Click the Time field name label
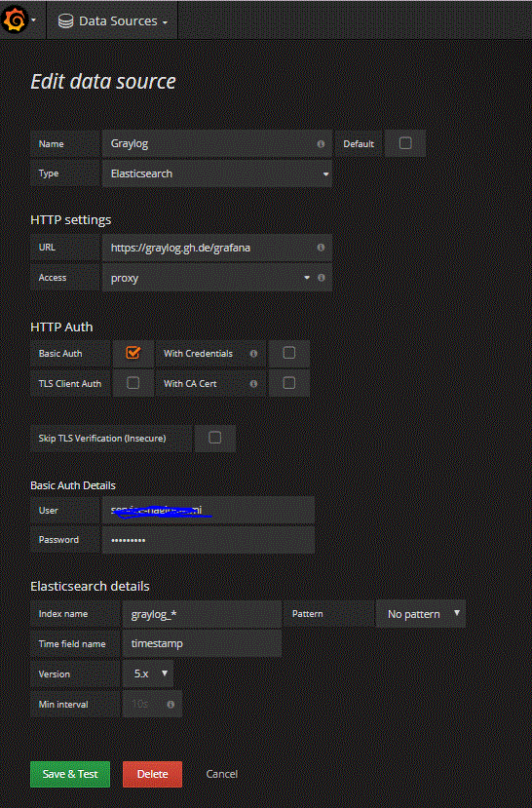 (72, 643)
